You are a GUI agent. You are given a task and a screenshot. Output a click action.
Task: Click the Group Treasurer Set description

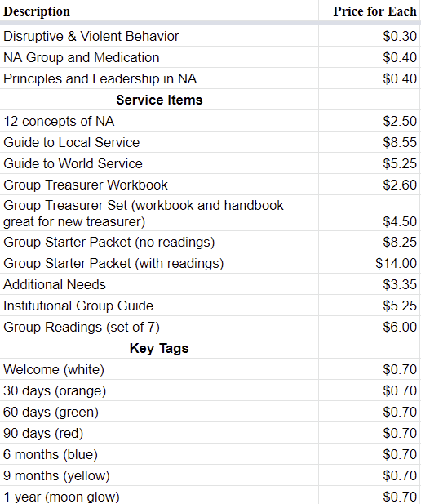144,213
